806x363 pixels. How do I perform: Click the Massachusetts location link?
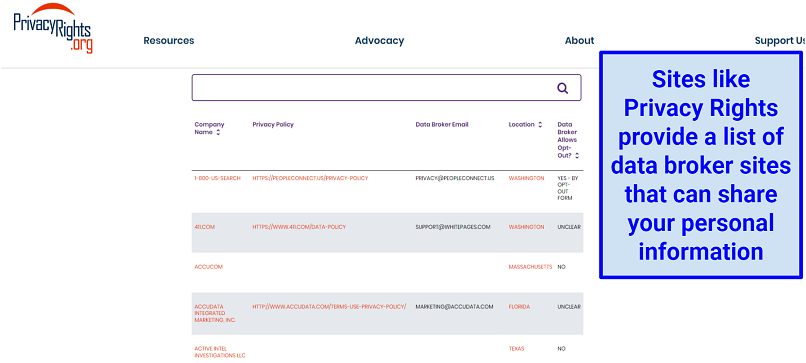coord(530,267)
